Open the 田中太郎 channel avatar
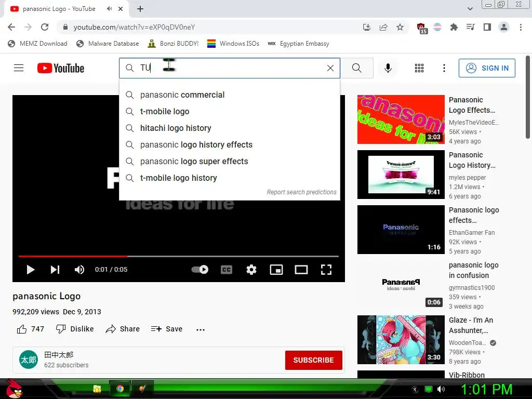This screenshot has height=399, width=532. [29, 360]
